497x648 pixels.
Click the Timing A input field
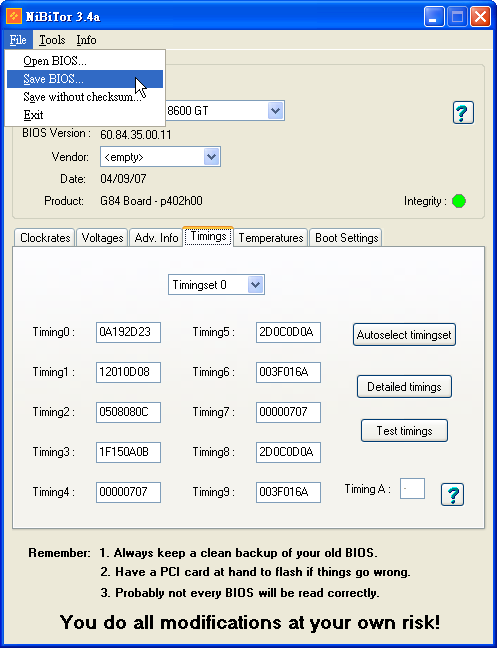coord(412,489)
